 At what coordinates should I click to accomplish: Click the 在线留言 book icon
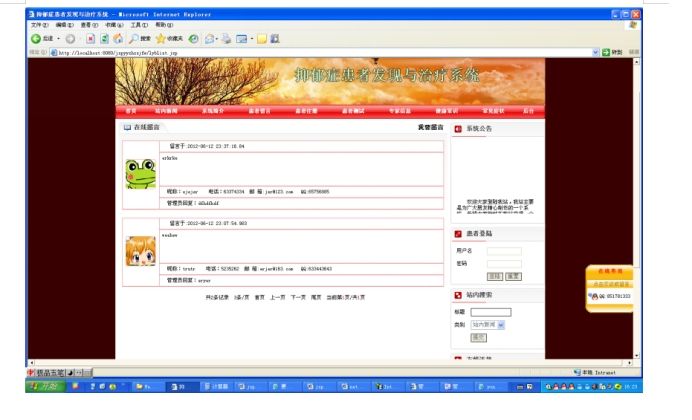pyautogui.click(x=128, y=128)
